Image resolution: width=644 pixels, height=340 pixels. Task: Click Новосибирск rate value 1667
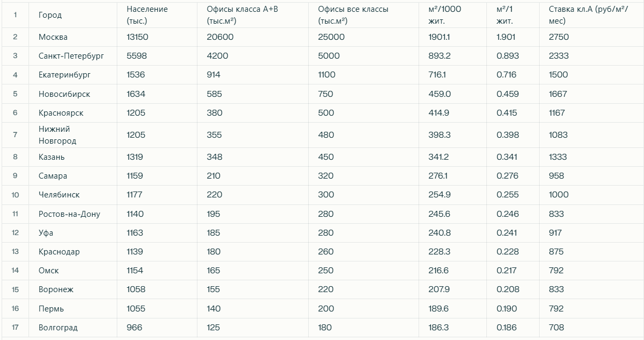591,94
